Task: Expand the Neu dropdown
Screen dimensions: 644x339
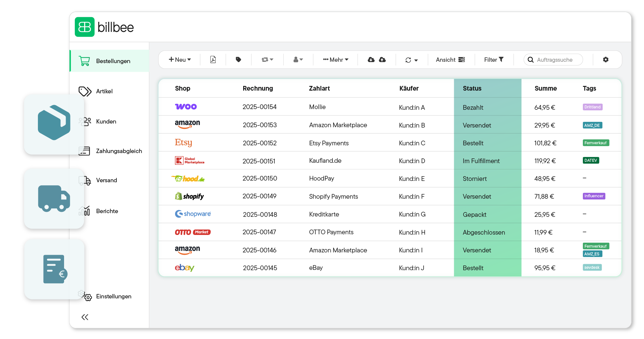Action: pyautogui.click(x=180, y=59)
